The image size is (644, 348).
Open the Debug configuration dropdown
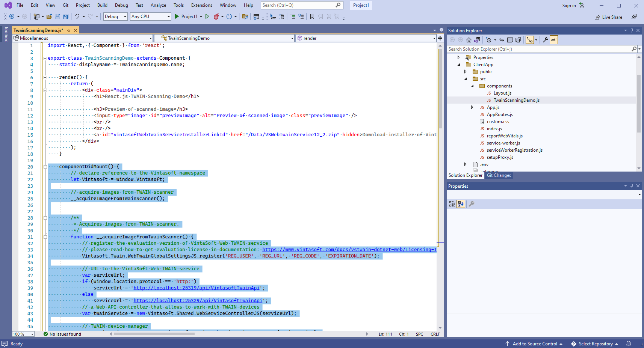click(x=115, y=17)
